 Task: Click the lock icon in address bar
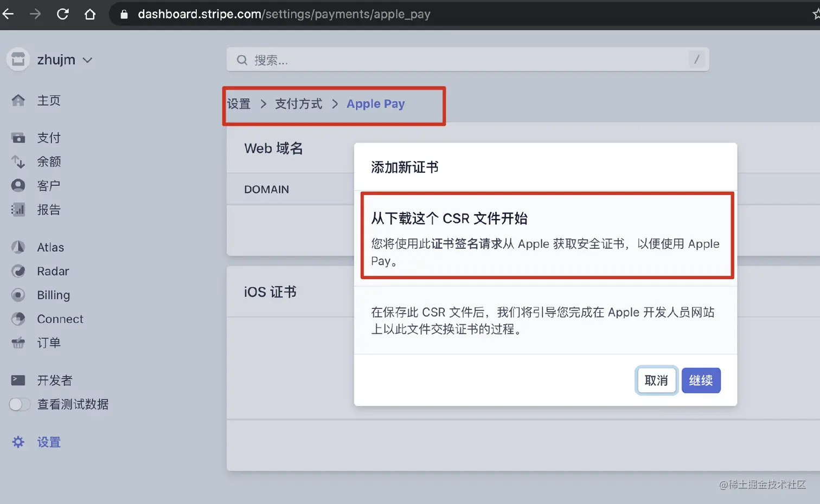click(124, 15)
